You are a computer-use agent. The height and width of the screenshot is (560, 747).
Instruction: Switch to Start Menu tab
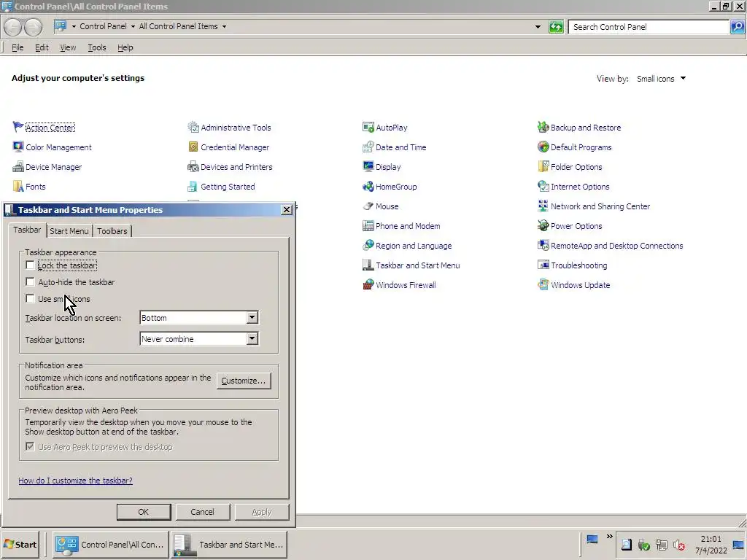point(69,231)
